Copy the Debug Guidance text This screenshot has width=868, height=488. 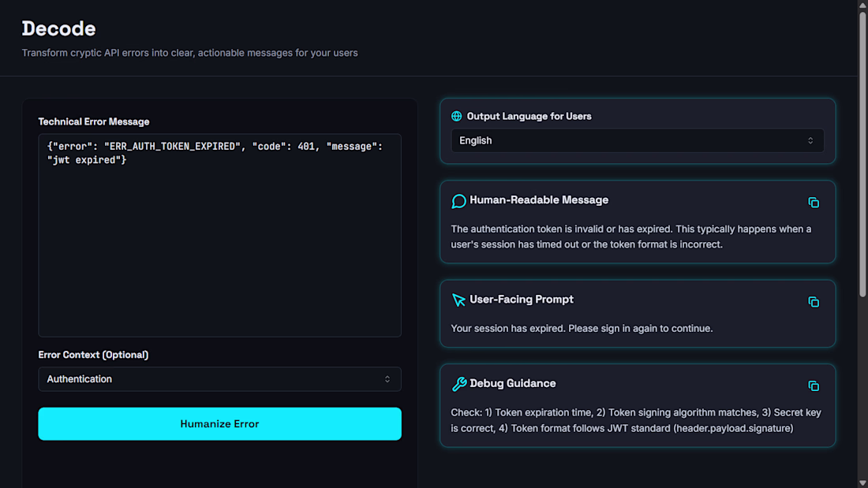[x=814, y=386]
